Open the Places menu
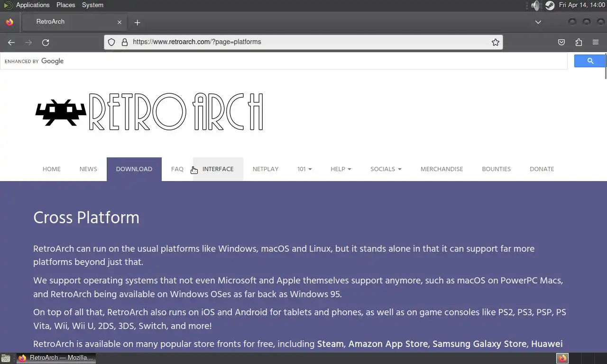 tap(66, 5)
